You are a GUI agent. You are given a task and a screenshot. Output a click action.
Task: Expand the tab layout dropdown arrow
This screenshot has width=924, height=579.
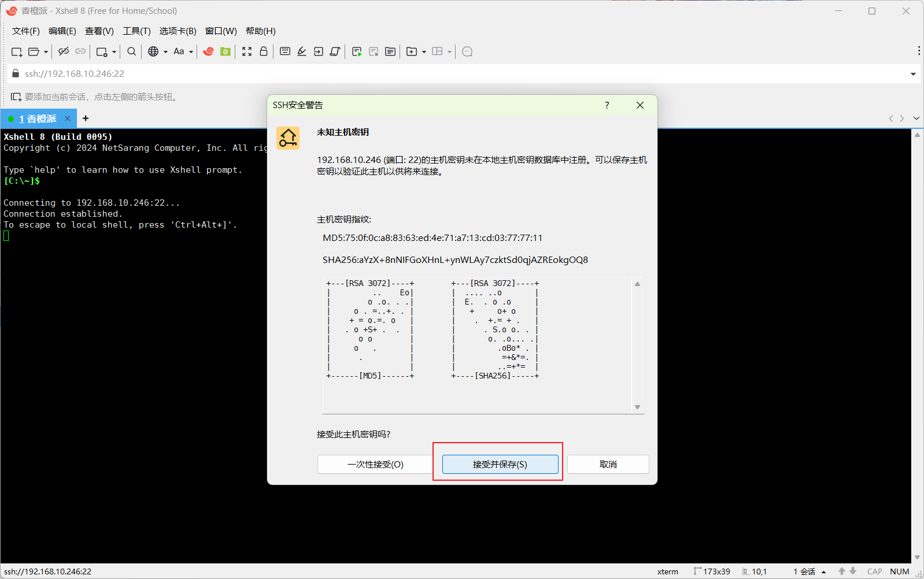pyautogui.click(x=449, y=52)
